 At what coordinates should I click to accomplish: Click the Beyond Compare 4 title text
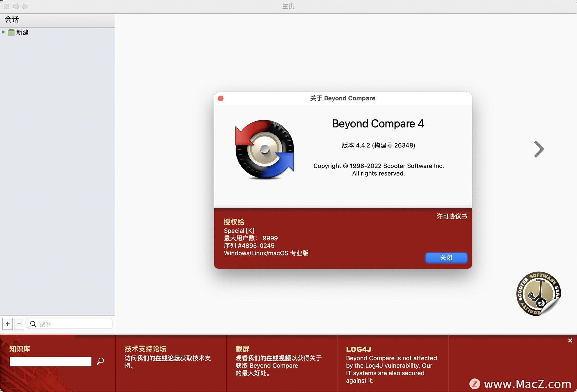point(378,124)
